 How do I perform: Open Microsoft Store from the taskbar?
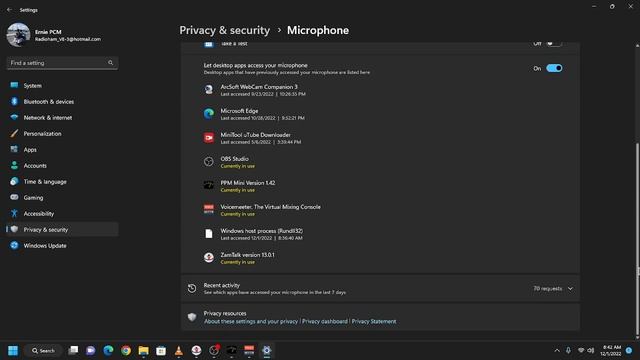point(161,350)
